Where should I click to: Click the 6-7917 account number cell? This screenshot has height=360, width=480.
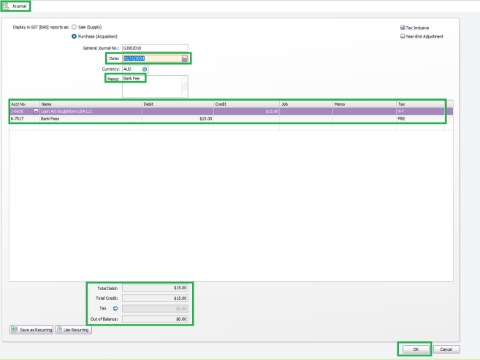(24, 119)
